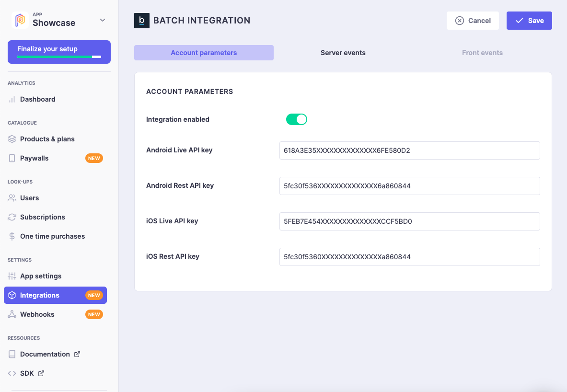Click the ACCOUNT PARAMETERS section heading
Image resolution: width=567 pixels, height=392 pixels.
189,92
